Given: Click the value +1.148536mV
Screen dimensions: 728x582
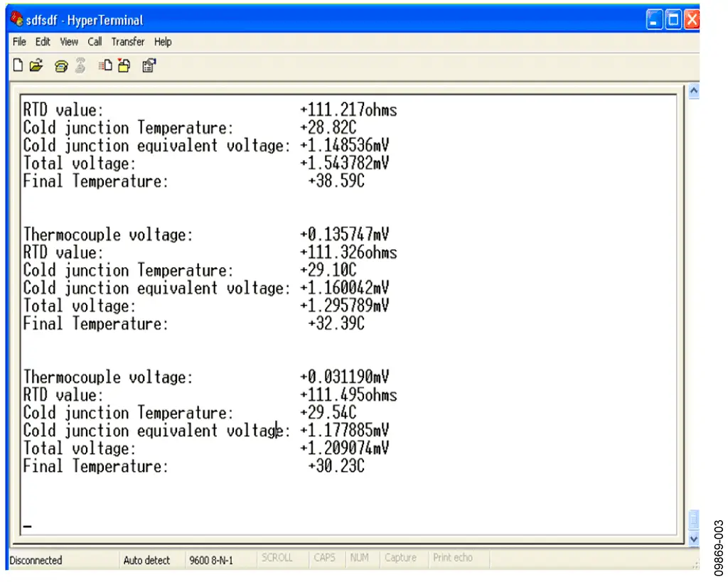Looking at the screenshot, I should pos(344,145).
